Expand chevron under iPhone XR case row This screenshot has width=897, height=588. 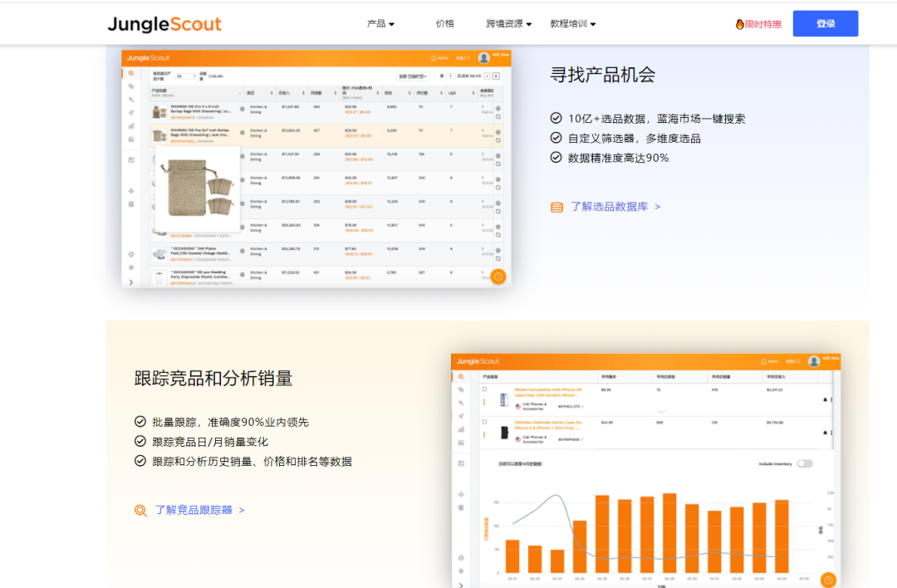click(661, 411)
